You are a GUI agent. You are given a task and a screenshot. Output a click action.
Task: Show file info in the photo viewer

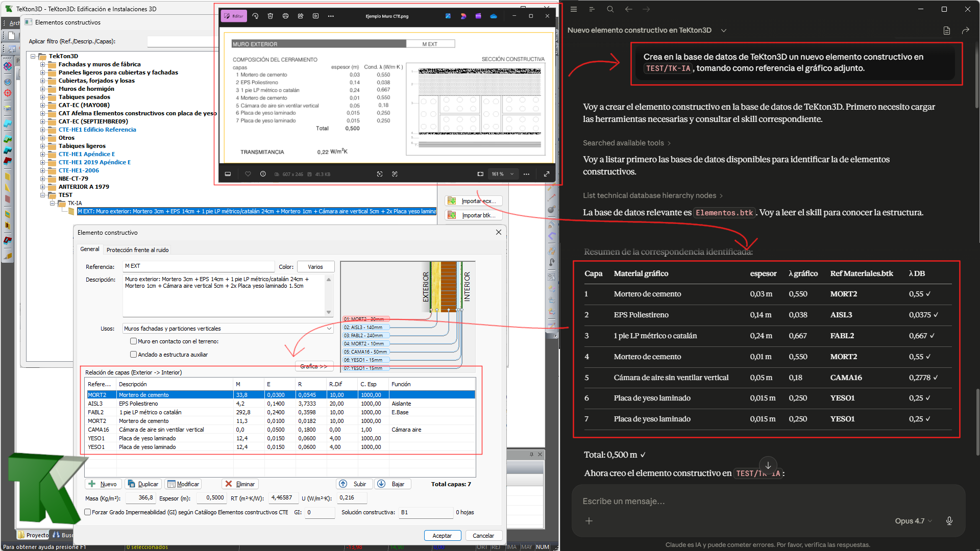coord(263,174)
